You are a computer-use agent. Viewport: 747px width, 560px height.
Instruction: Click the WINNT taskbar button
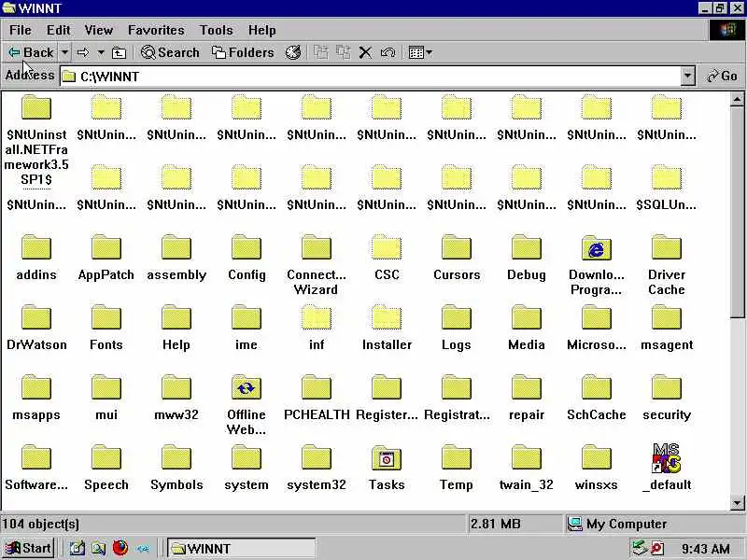tap(241, 548)
